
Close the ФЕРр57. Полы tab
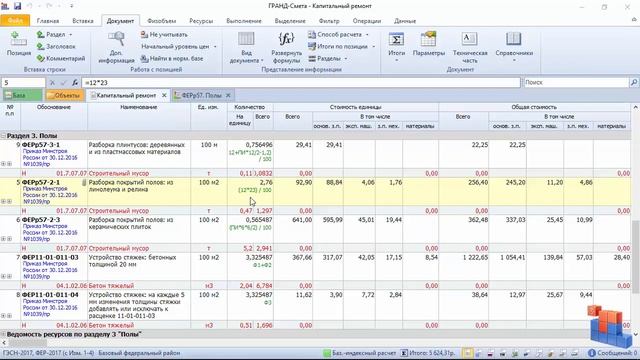(228, 96)
